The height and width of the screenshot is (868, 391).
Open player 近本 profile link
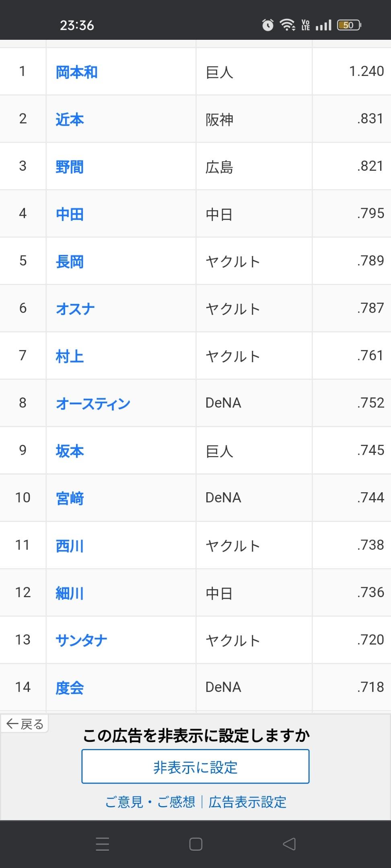tap(70, 119)
